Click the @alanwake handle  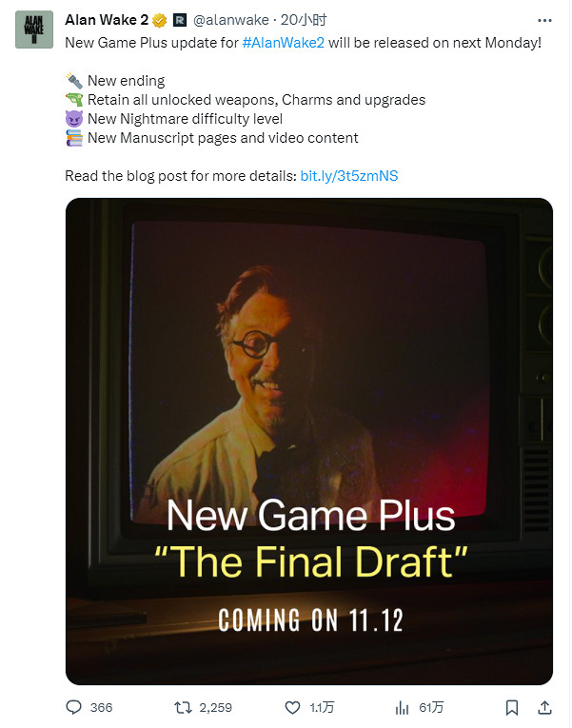230,20
